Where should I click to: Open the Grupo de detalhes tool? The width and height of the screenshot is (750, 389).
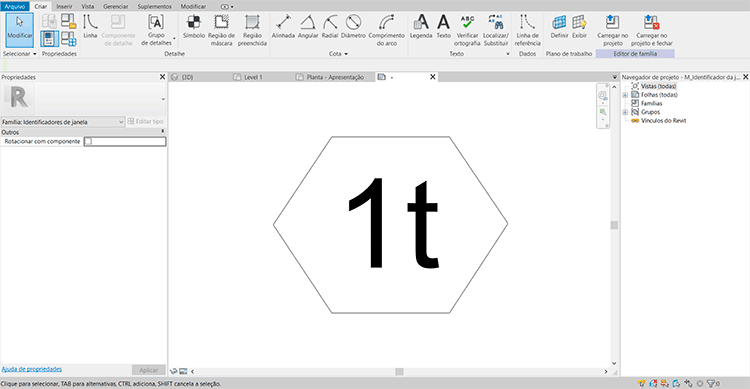pyautogui.click(x=156, y=30)
